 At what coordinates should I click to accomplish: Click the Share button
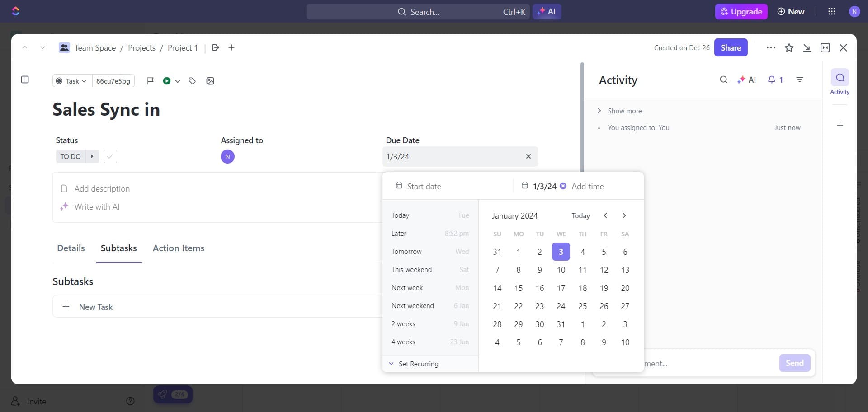pyautogui.click(x=731, y=48)
